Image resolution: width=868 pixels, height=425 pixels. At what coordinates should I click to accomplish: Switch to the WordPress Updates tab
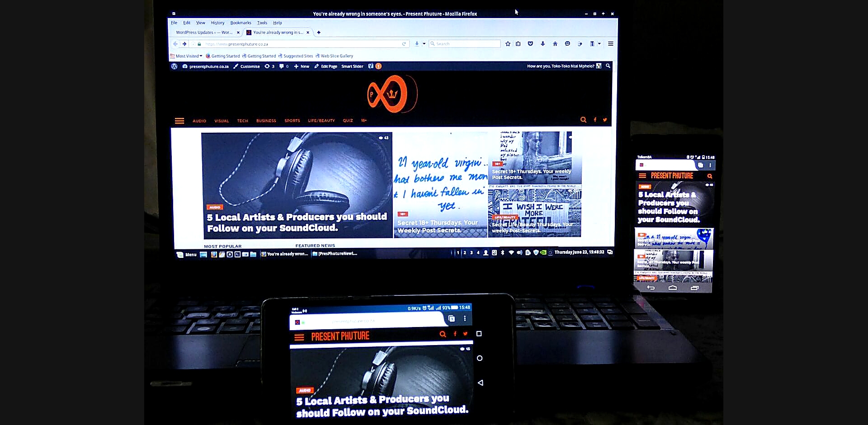204,33
